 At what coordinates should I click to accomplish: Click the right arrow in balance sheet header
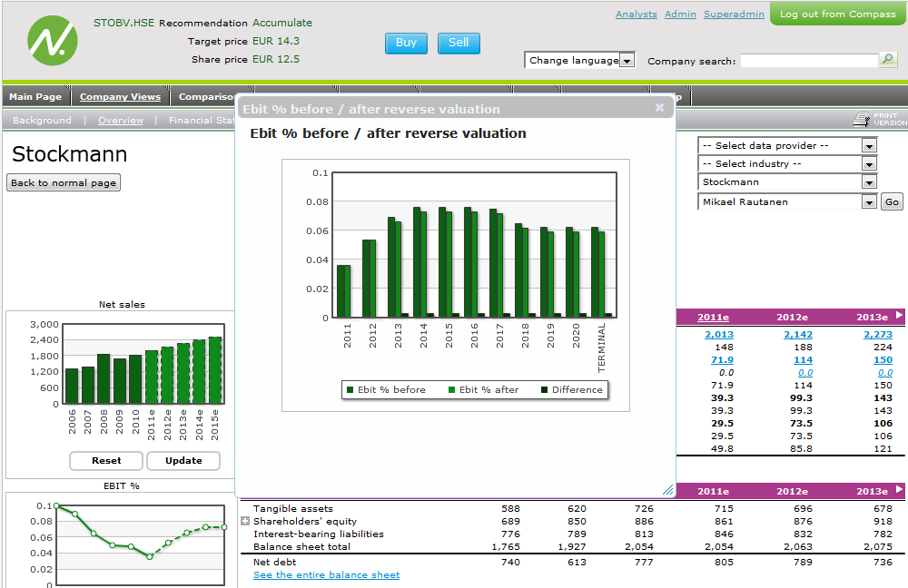(899, 490)
